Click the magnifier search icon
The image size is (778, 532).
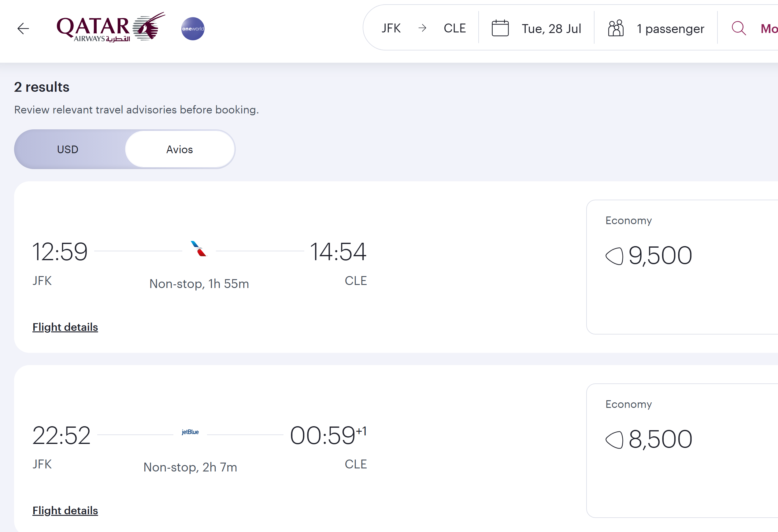(739, 28)
